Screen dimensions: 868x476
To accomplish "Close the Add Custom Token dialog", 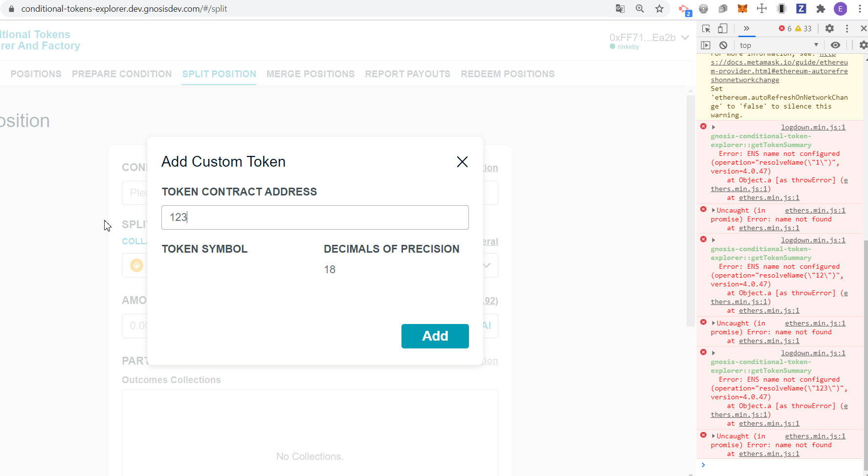I will click(462, 162).
